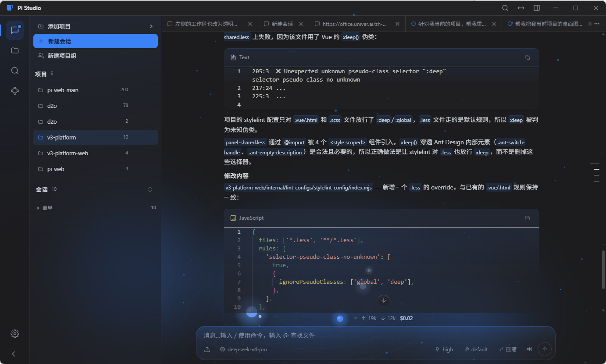Click the stylelint-config/index.mjs path
Viewport: 606px width, 364px height.
click(299, 188)
